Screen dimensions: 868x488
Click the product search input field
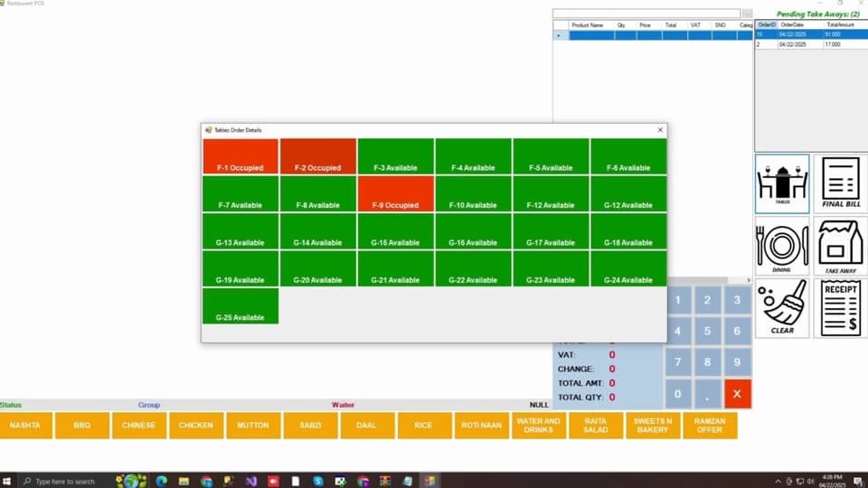point(646,14)
